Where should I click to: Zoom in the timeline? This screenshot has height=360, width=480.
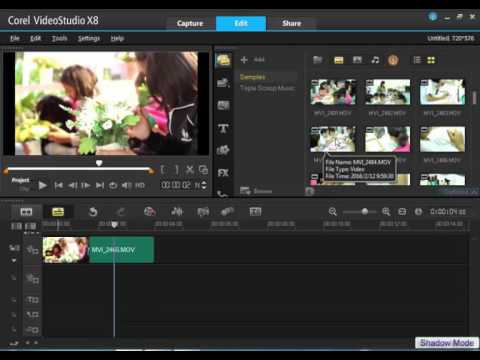[386, 212]
